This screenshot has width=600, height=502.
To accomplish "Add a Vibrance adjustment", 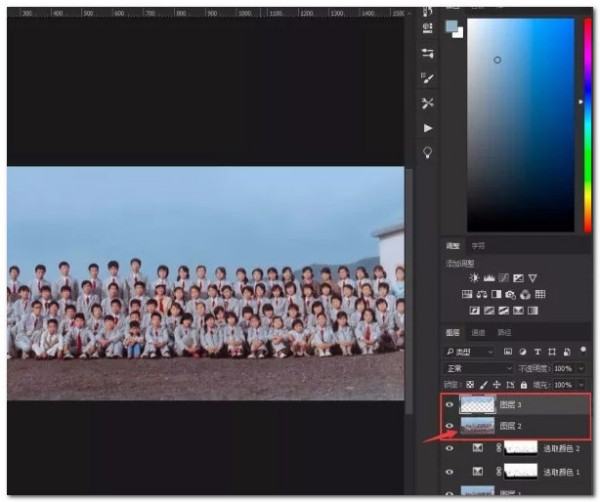I will tap(533, 278).
